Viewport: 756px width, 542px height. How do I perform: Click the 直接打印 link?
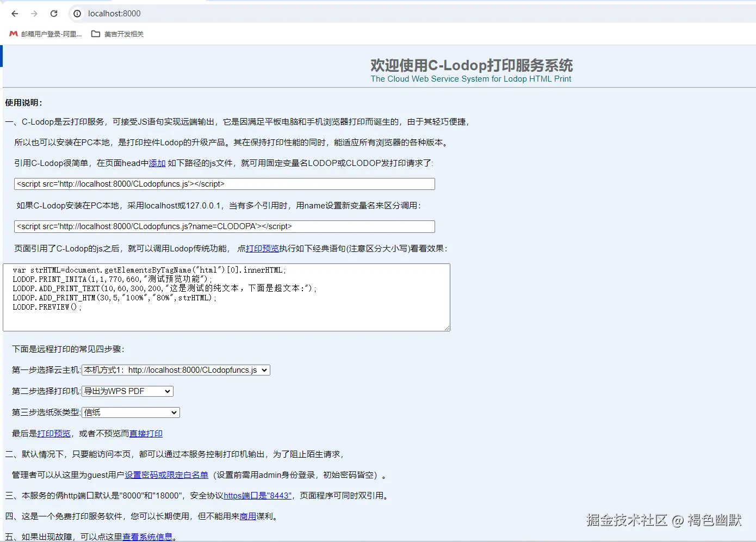pos(146,433)
